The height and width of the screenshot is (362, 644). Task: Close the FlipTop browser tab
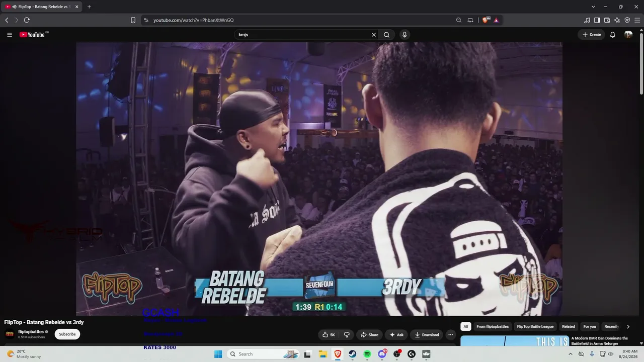(77, 7)
